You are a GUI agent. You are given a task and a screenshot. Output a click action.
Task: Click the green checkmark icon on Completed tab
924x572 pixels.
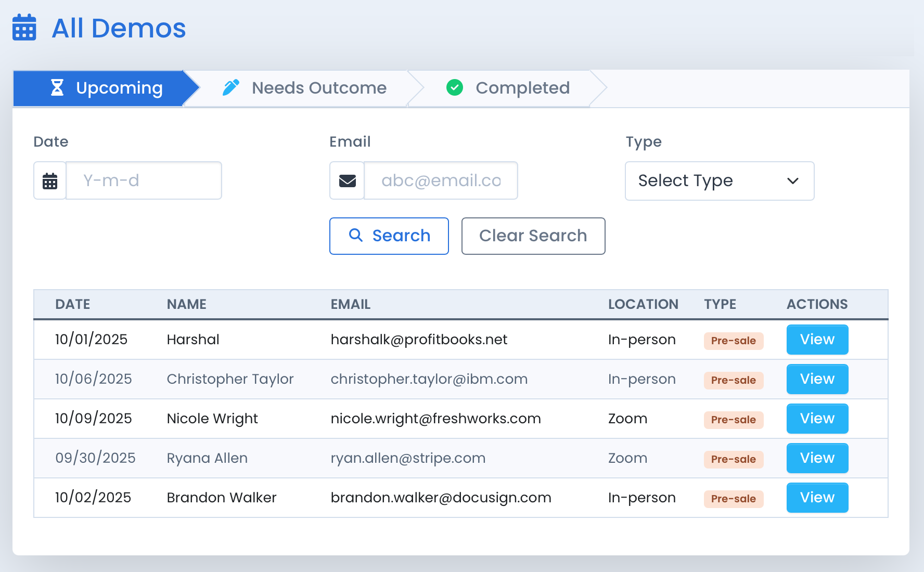454,87
